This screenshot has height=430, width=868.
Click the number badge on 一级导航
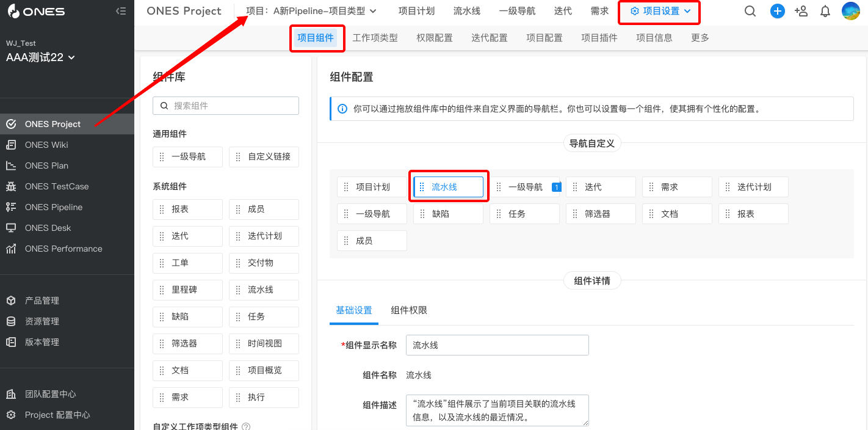556,187
